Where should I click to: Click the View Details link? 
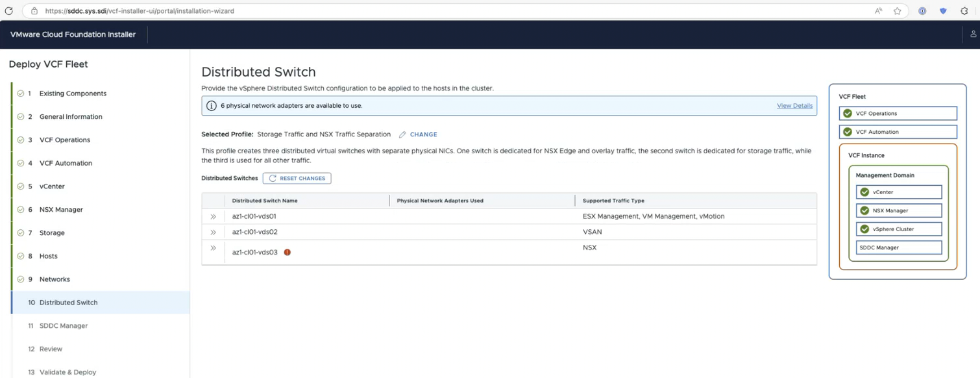tap(794, 106)
